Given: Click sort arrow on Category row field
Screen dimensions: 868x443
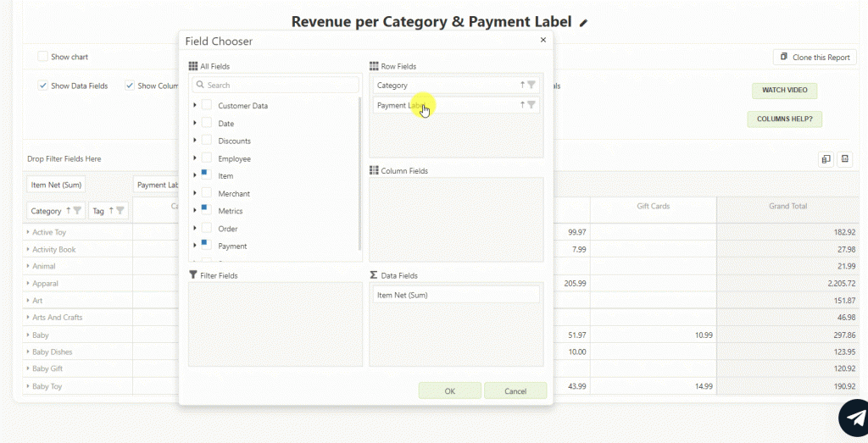Looking at the screenshot, I should click(x=522, y=85).
